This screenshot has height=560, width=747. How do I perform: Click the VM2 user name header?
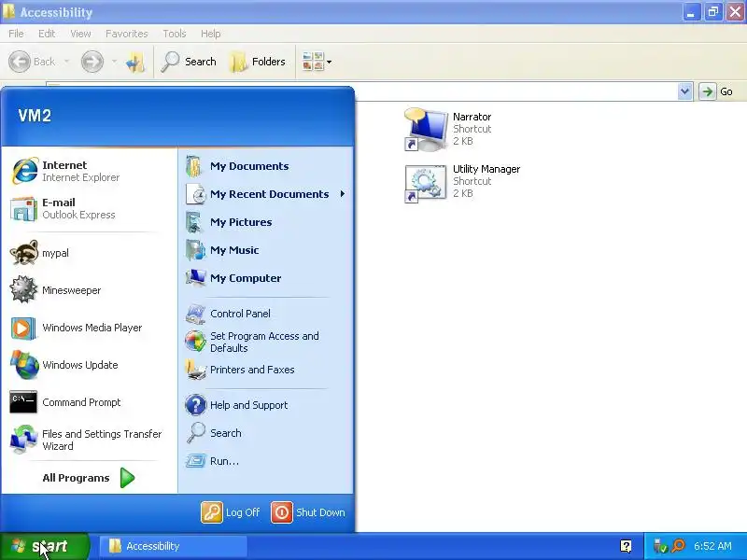(x=35, y=115)
